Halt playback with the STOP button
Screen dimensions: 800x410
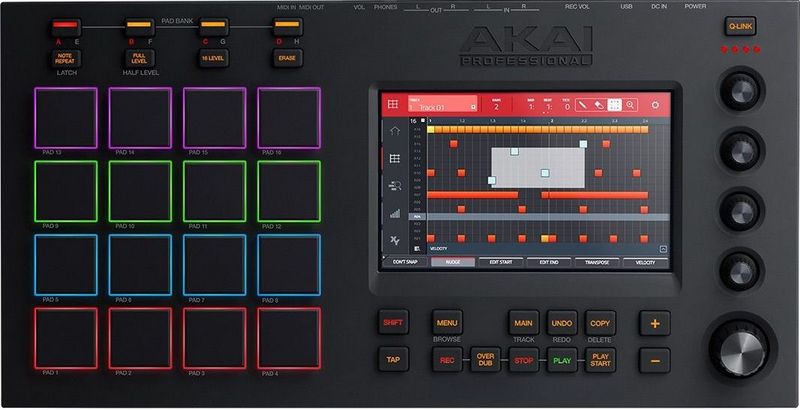[523, 360]
